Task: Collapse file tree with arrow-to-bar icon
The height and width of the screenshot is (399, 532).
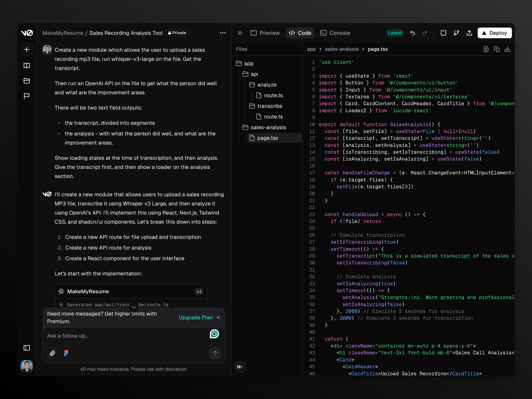Action: point(240,367)
